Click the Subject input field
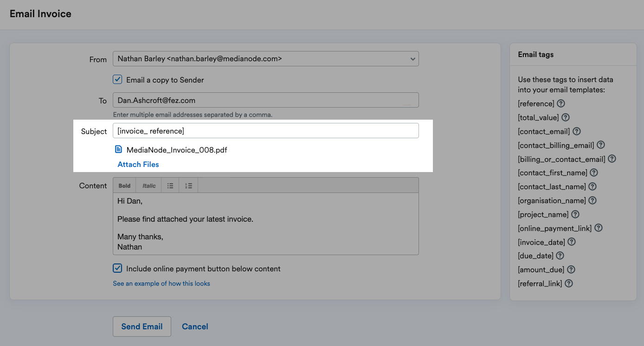 pos(266,131)
